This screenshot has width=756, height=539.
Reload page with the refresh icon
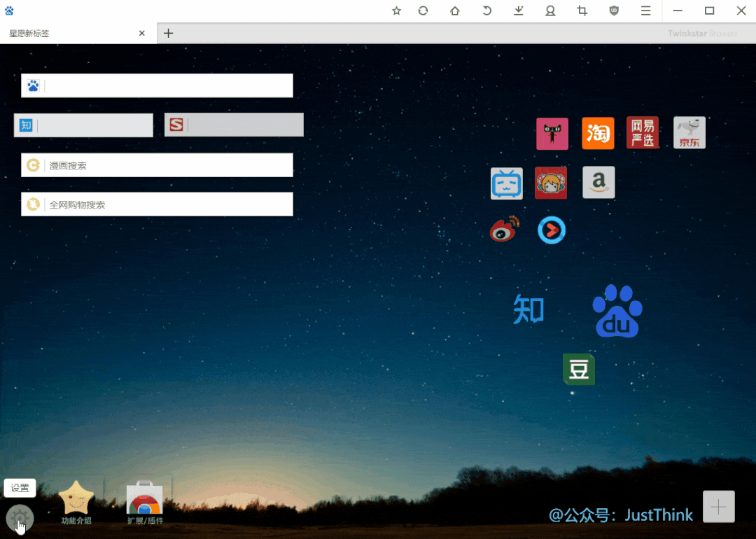pyautogui.click(x=423, y=10)
